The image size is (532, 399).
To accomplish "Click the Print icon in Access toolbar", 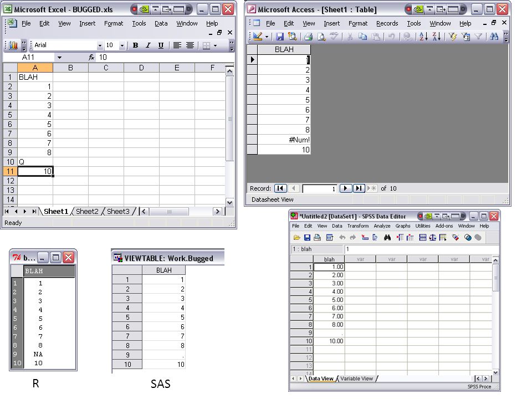I will (x=309, y=37).
